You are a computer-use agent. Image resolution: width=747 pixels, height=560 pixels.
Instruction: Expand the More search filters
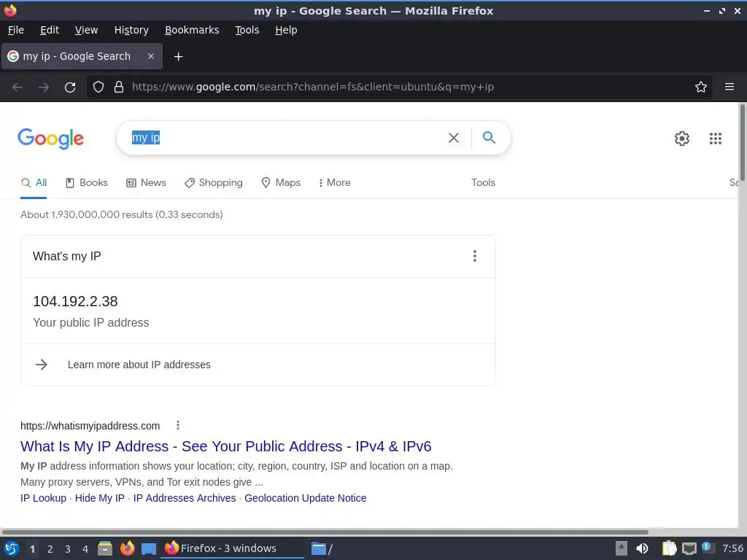[x=334, y=183]
